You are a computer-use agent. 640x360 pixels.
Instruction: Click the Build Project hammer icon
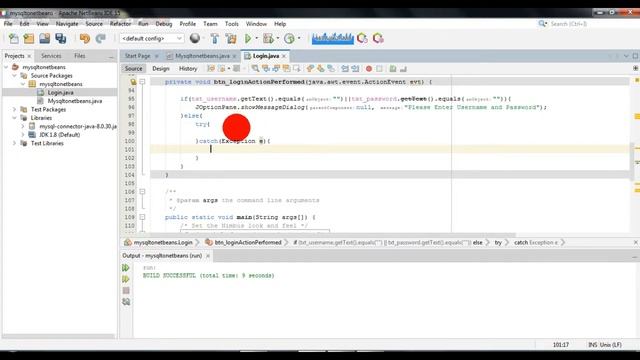215,39
